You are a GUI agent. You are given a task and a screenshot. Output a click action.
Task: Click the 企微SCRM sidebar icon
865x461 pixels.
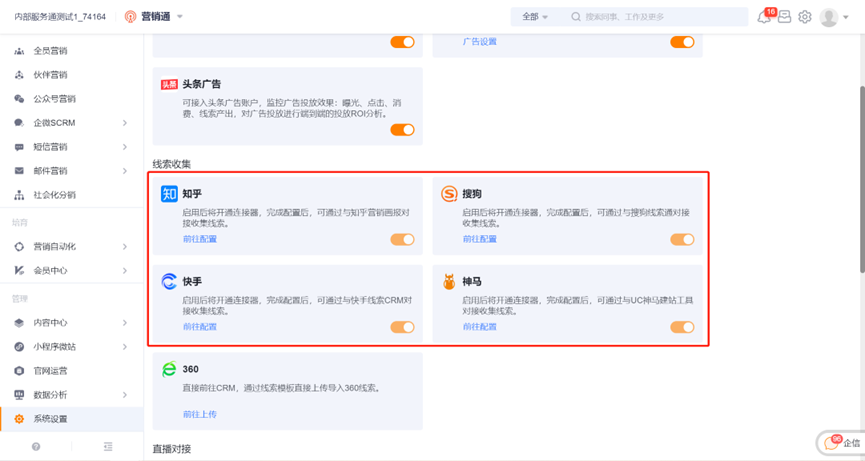click(19, 123)
